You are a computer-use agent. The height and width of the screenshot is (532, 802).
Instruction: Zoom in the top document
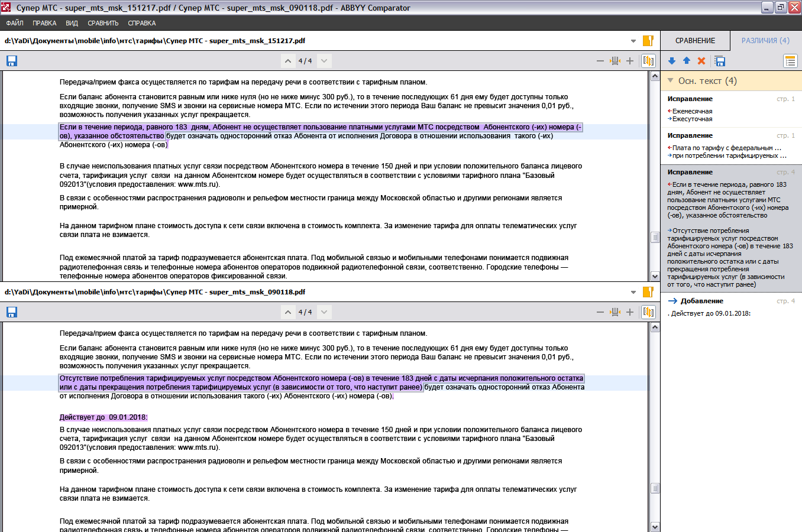point(630,61)
